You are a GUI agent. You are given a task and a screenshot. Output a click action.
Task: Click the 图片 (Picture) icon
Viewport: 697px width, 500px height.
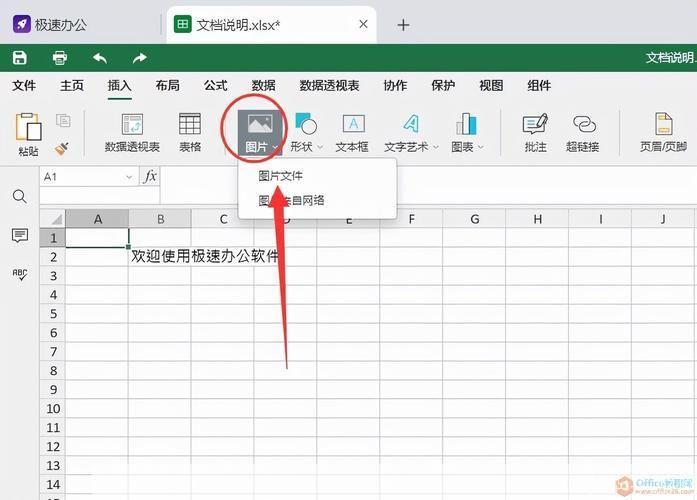point(260,124)
